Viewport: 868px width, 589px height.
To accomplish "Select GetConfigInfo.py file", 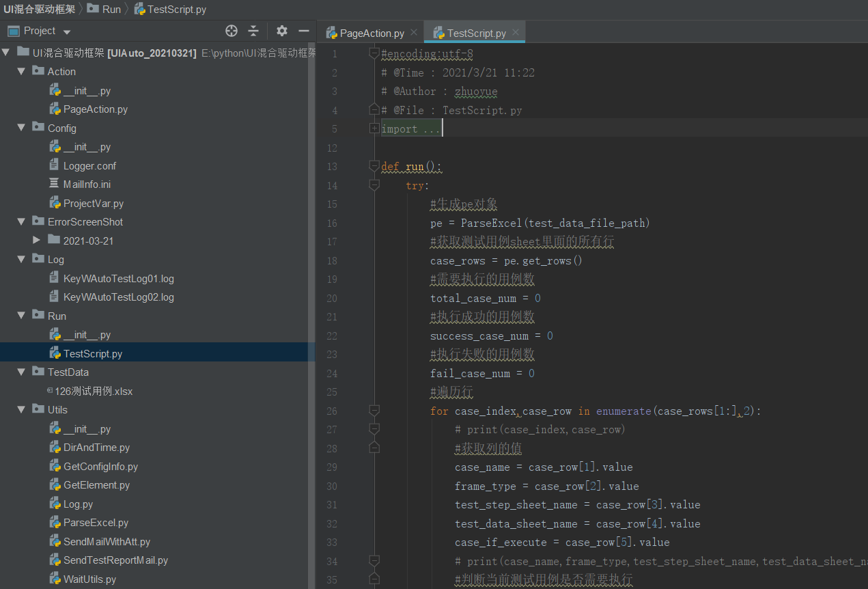I will [100, 466].
